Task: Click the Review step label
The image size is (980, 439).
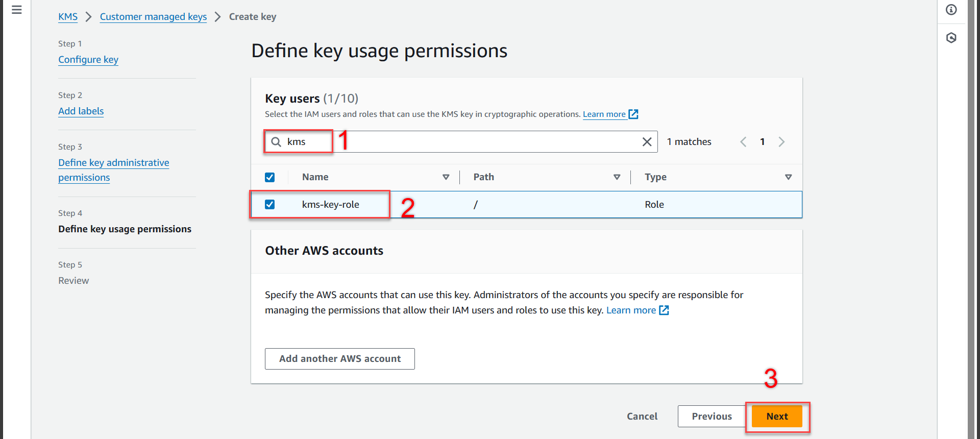Action: coord(73,281)
